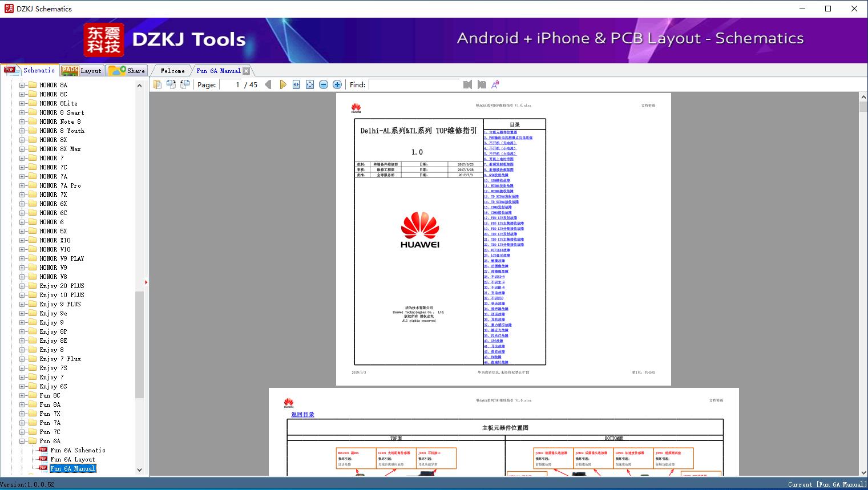Expand the Enjoy 8P tree node
Viewport: 868px width, 490px height.
(22, 331)
